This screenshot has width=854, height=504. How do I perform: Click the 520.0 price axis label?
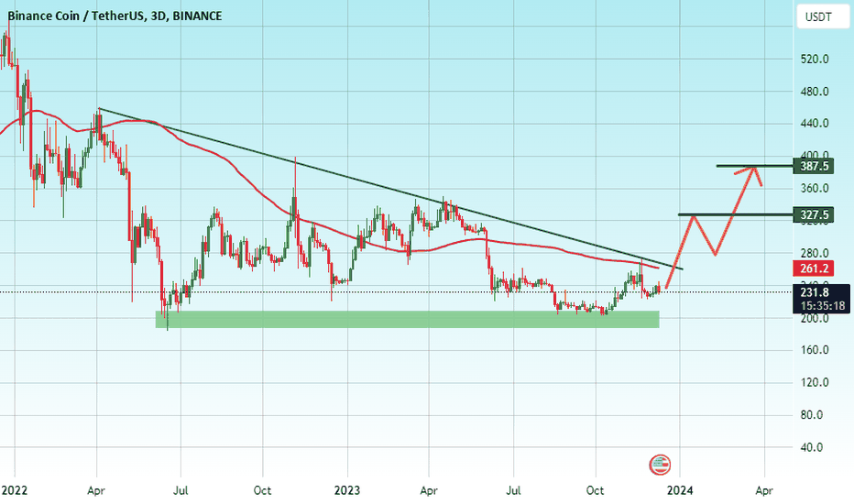tap(815, 59)
